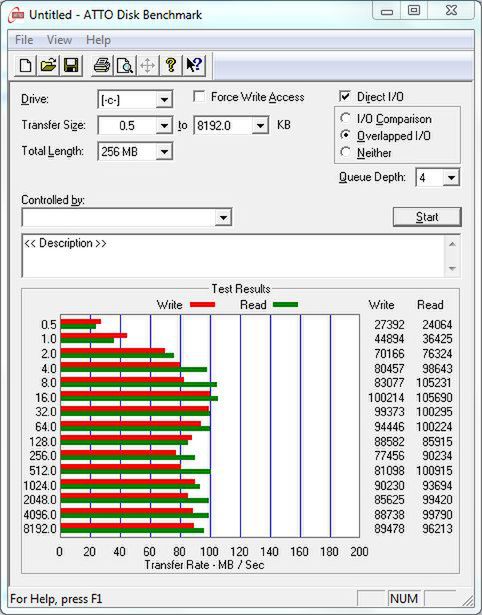482x615 pixels.
Task: Click read value 96213
Action: [437, 529]
